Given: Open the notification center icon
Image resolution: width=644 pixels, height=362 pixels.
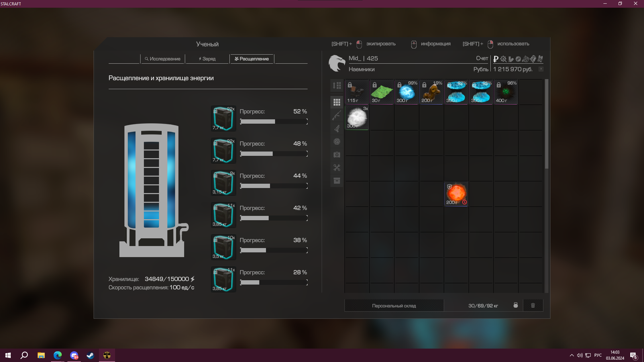Looking at the screenshot, I should [x=633, y=356].
